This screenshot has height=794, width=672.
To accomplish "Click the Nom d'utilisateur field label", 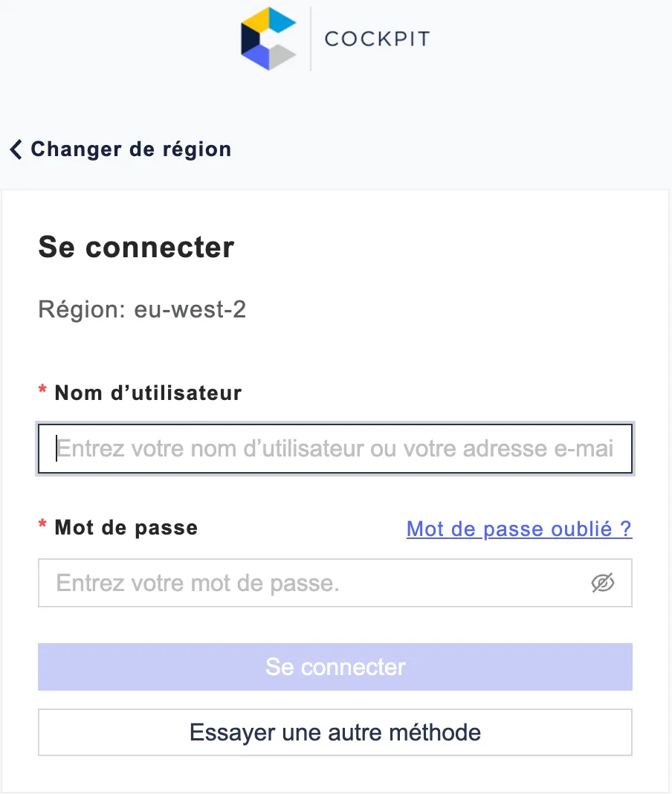I will point(148,393).
